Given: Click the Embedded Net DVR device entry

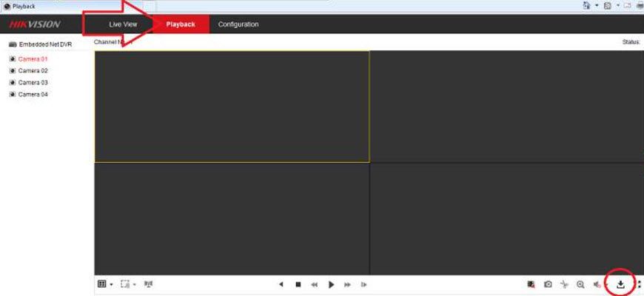Looking at the screenshot, I should [45, 44].
